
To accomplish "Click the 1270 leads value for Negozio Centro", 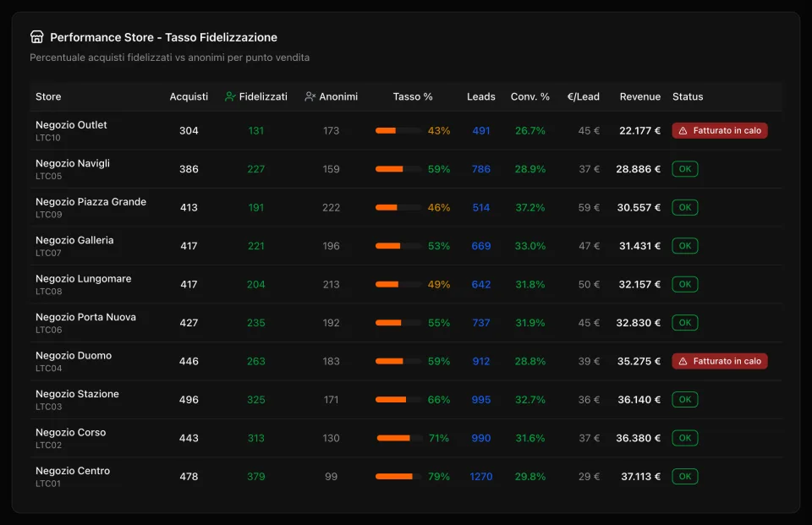I will [481, 476].
